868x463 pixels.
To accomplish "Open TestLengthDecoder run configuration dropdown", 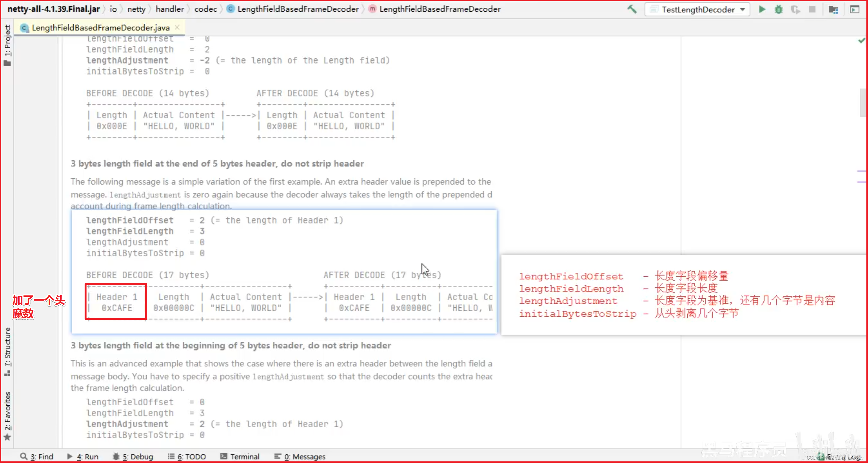I will 697,10.
